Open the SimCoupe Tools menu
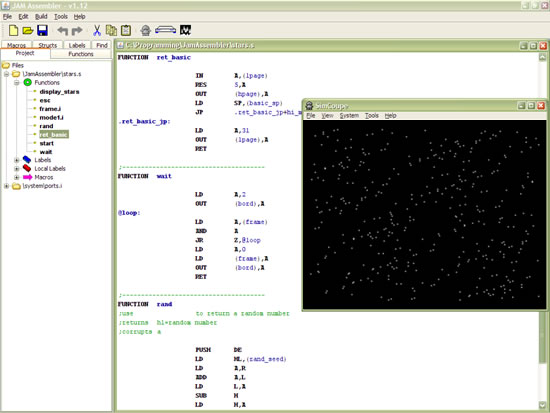 tap(371, 115)
